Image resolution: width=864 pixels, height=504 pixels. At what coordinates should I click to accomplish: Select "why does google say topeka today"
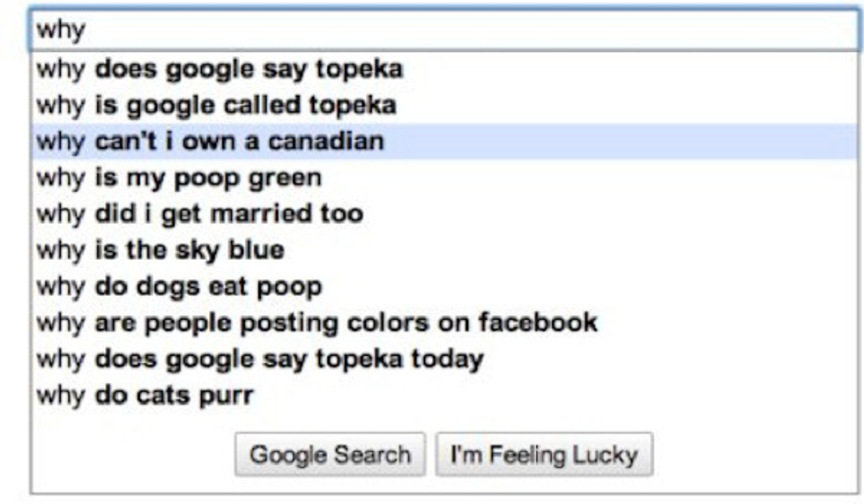pyautogui.click(x=260, y=359)
